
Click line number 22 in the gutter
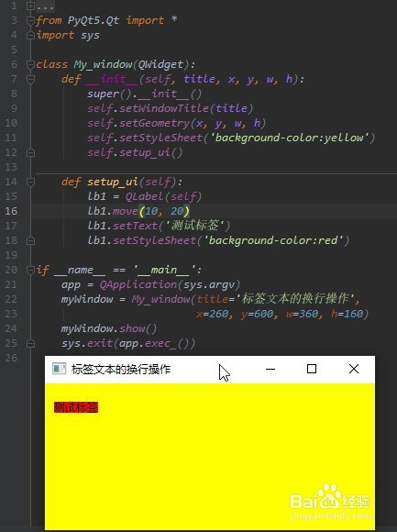pyautogui.click(x=11, y=299)
